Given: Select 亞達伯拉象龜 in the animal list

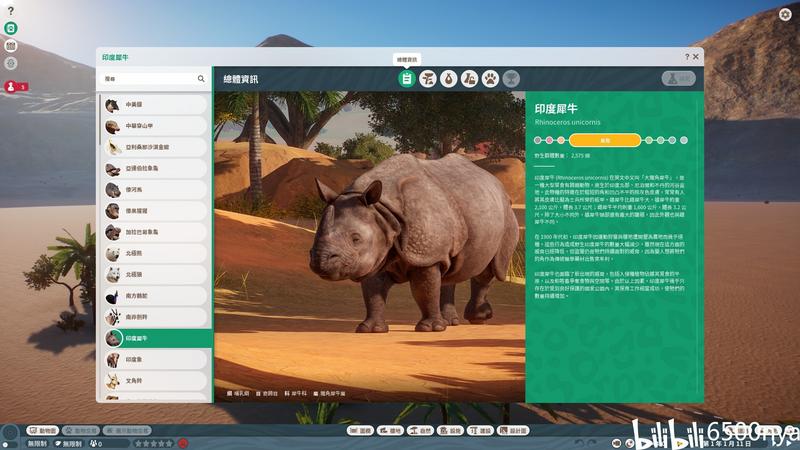Looking at the screenshot, I should 155,168.
